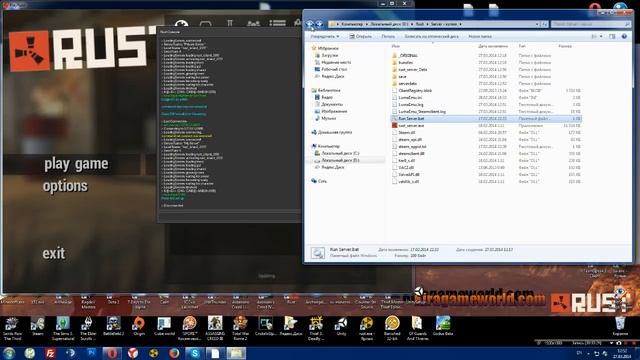Refresh the Explorer folder view

click(544, 24)
